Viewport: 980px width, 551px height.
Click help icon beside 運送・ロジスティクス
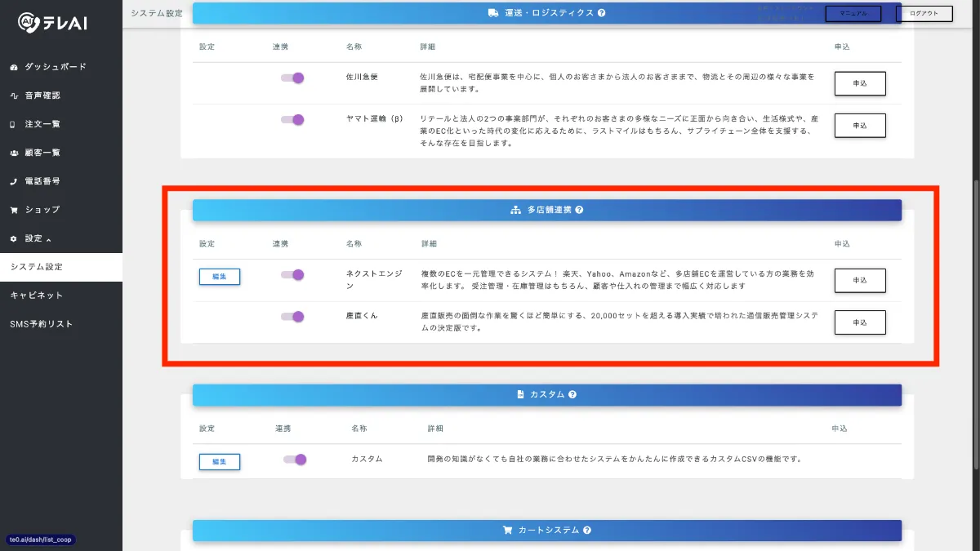602,13
